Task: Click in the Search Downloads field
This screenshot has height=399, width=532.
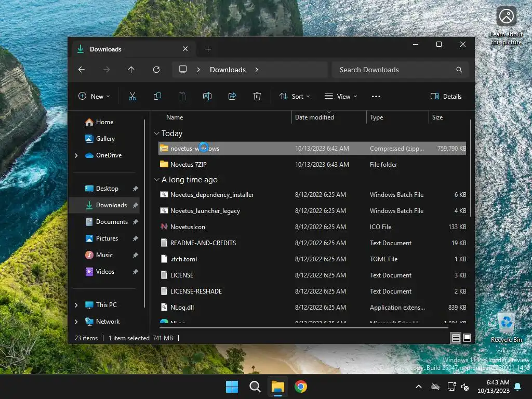Action: tap(401, 70)
